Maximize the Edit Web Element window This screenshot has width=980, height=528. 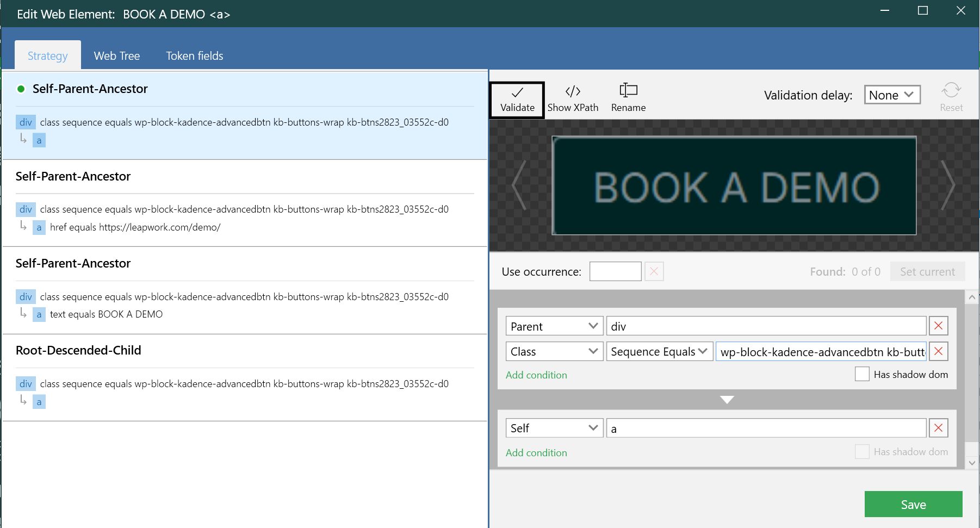click(x=922, y=10)
